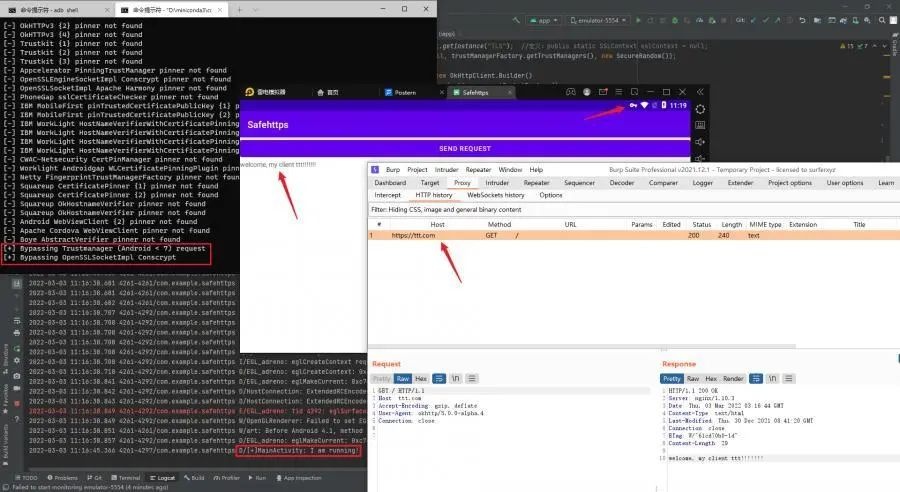Click the Safehttps app title
900x492 pixels.
[267, 125]
